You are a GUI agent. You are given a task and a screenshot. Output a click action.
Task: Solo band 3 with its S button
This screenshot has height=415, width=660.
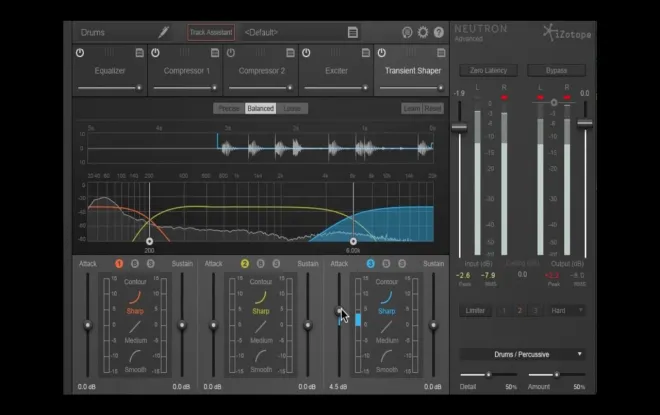(x=402, y=263)
